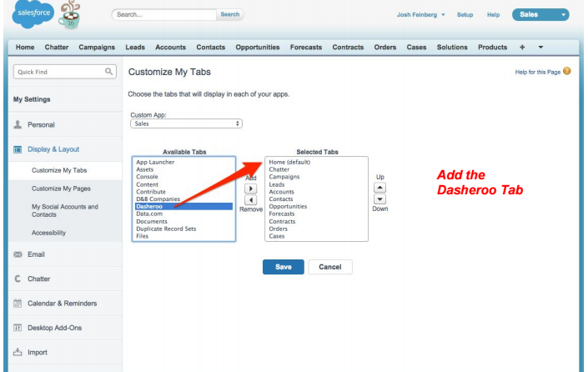Open Accessibility settings link

coord(48,233)
